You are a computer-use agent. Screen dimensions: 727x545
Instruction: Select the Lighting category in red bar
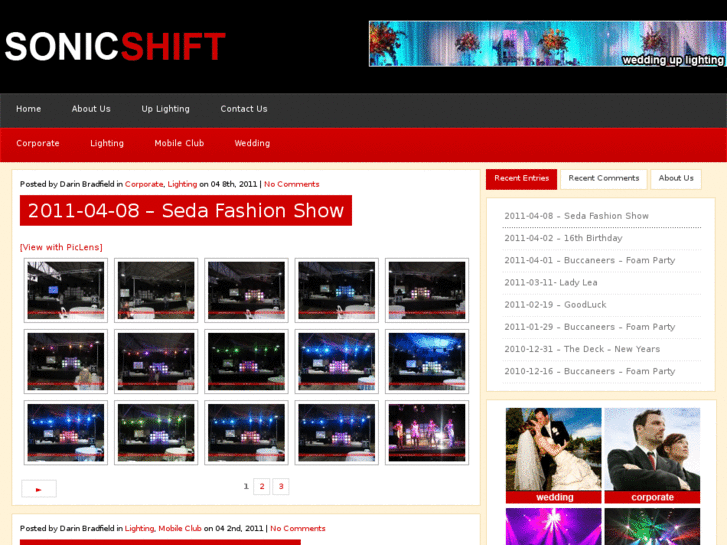pyautogui.click(x=107, y=143)
